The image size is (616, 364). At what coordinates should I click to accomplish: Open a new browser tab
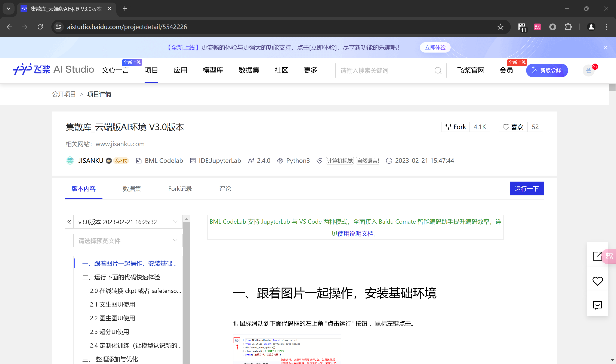[x=125, y=9]
